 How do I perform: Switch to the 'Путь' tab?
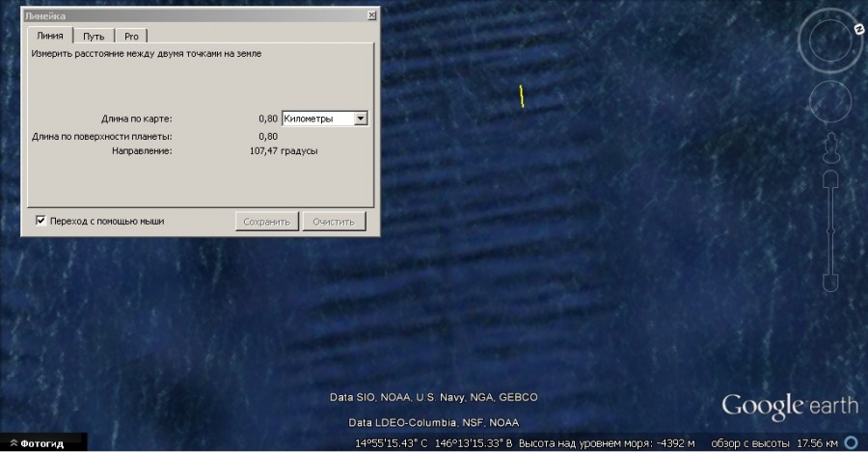coord(94,36)
